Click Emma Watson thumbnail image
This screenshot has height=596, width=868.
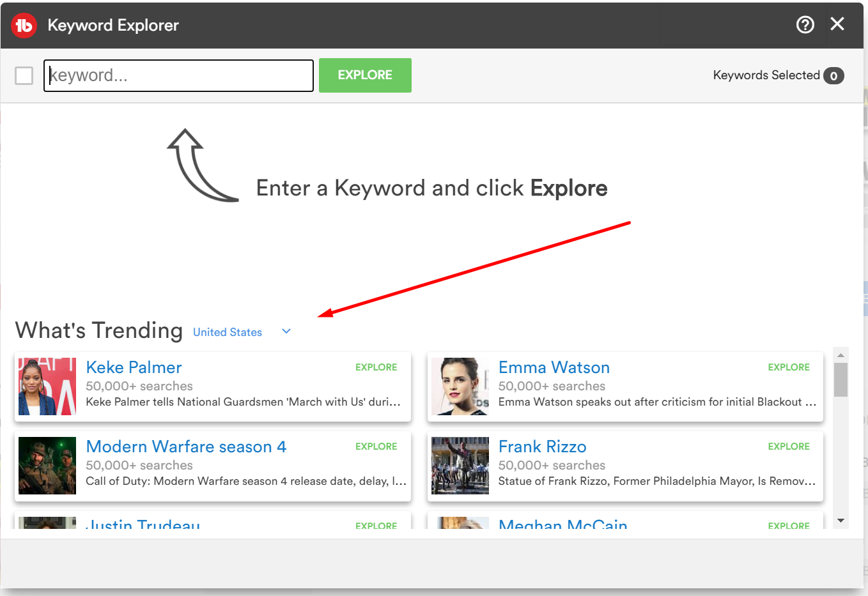tap(460, 386)
